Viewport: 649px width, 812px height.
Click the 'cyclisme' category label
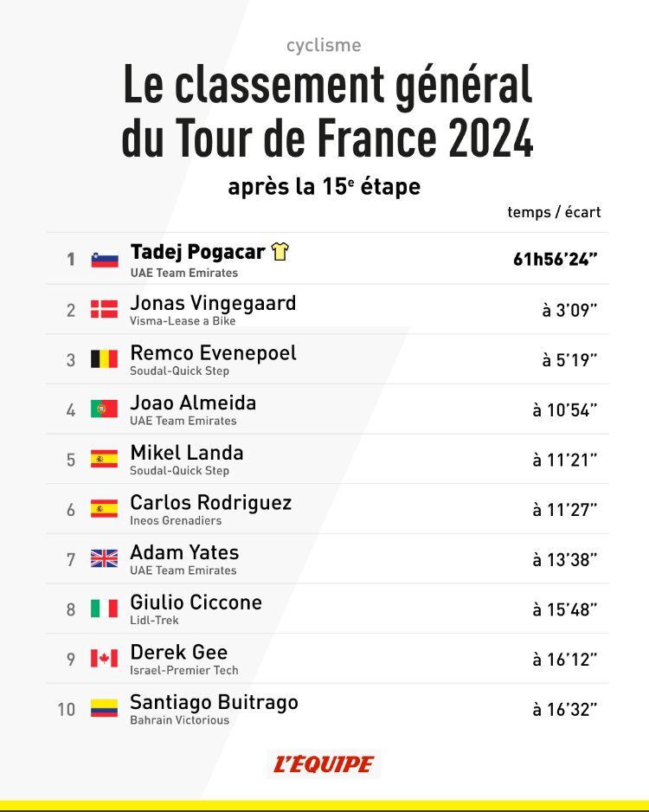(x=324, y=46)
